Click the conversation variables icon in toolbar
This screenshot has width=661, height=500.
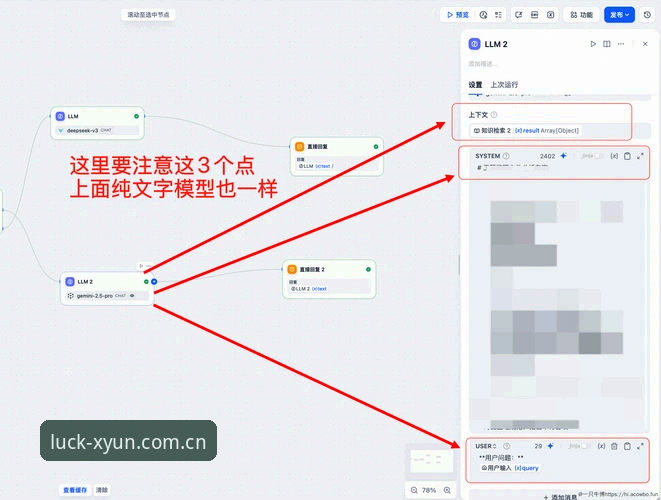(551, 15)
